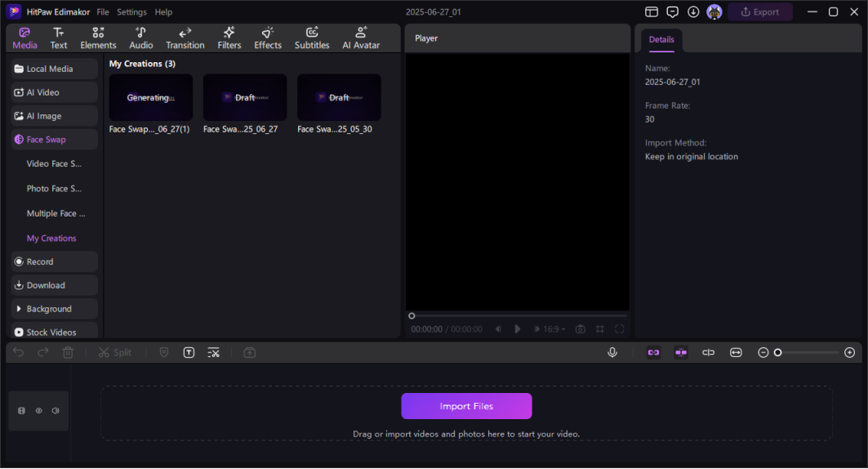Open the Text tab

[59, 38]
